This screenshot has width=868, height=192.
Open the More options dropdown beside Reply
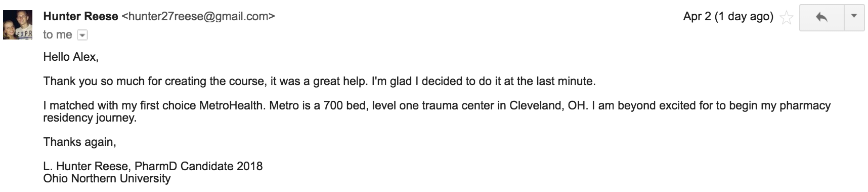854,17
